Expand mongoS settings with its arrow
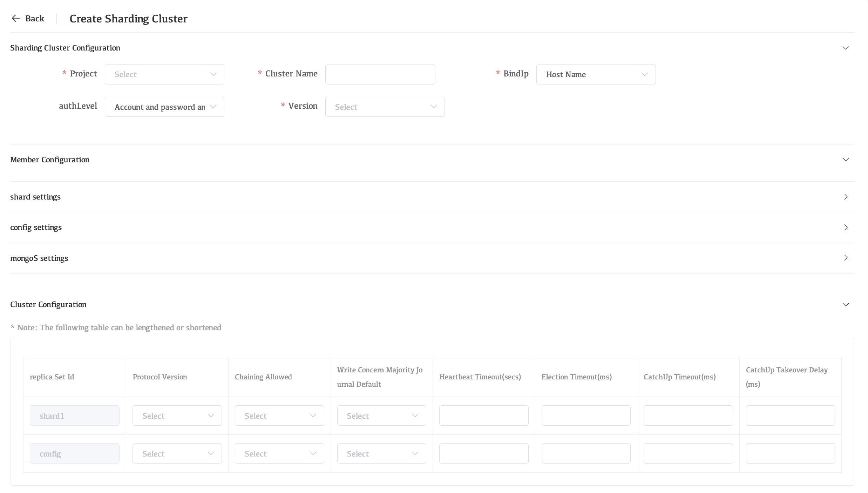The image size is (868, 493). [846, 258]
